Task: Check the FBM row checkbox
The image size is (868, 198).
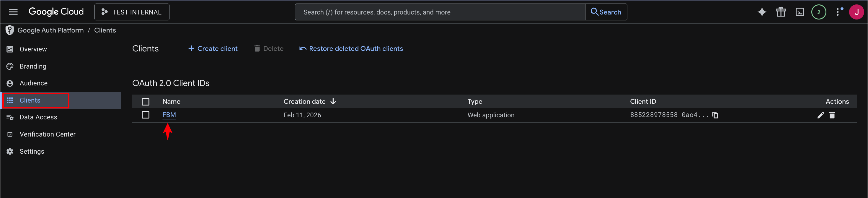Action: pos(146,115)
